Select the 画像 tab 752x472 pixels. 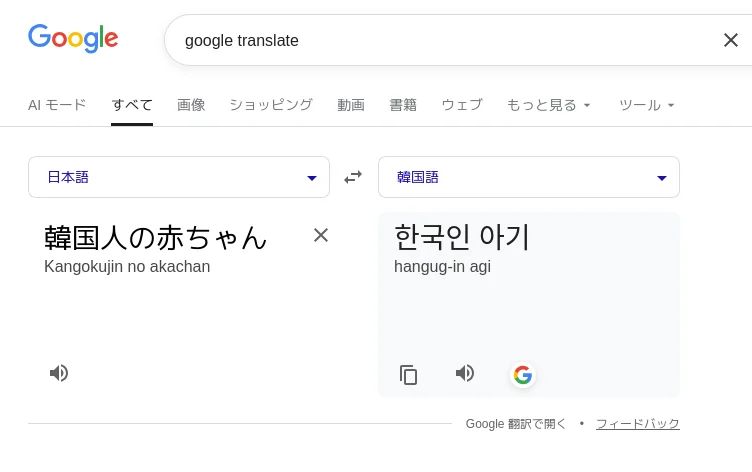pos(191,105)
